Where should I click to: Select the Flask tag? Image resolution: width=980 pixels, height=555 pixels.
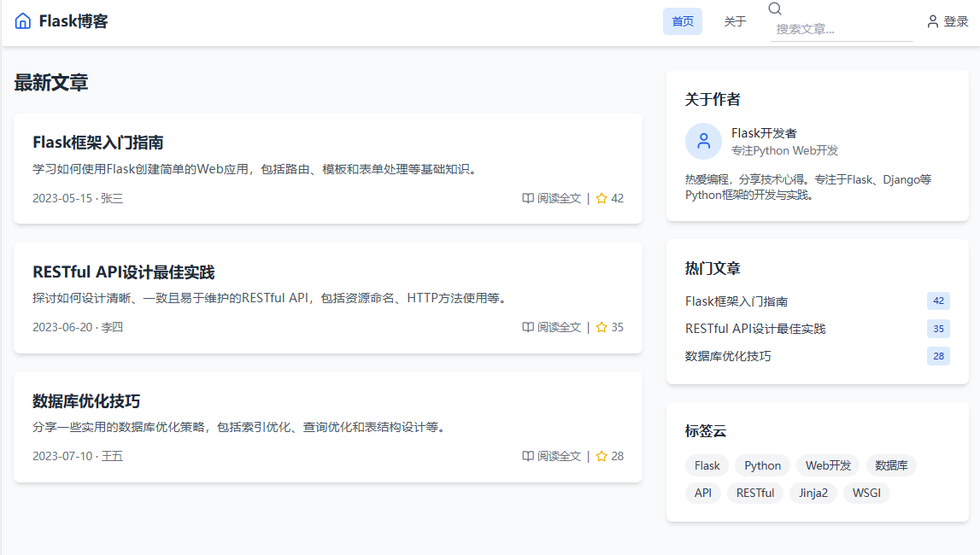707,465
